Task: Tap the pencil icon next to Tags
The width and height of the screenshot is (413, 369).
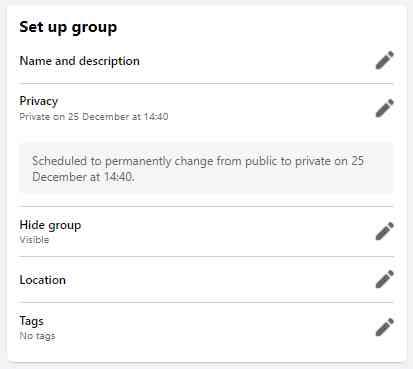Action: pyautogui.click(x=385, y=327)
